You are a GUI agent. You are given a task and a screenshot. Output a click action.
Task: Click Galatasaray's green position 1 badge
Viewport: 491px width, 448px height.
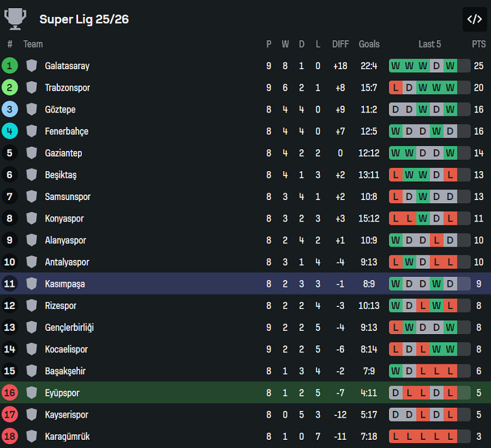tap(10, 65)
